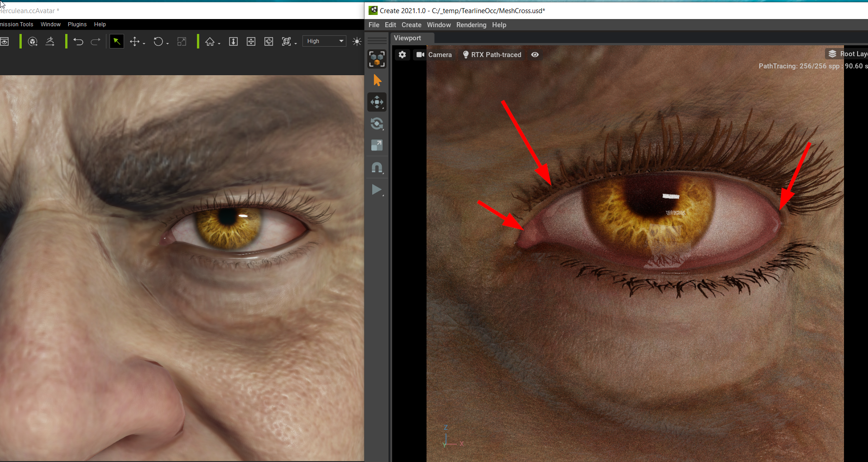The image size is (868, 462).
Task: Open the Rendering menu in Create
Action: (471, 25)
